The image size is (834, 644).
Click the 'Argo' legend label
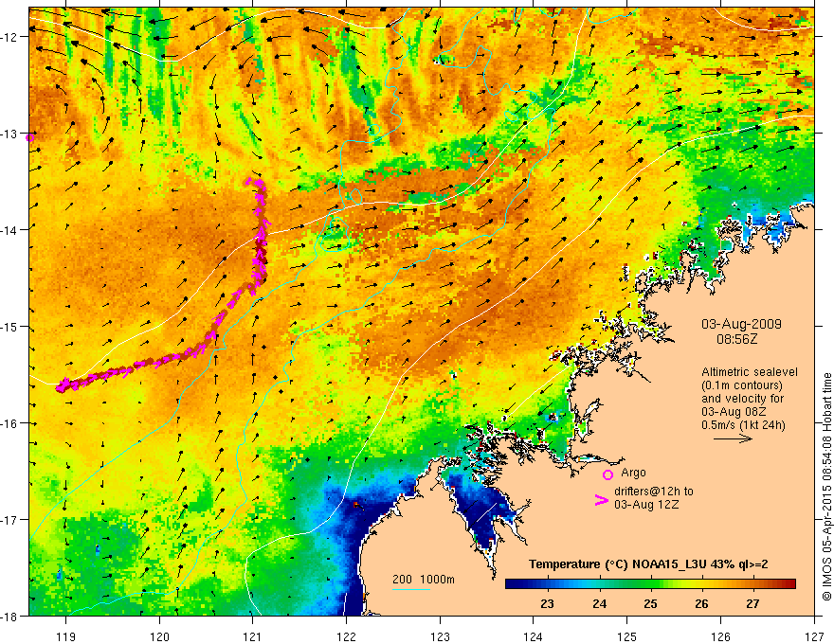click(633, 473)
